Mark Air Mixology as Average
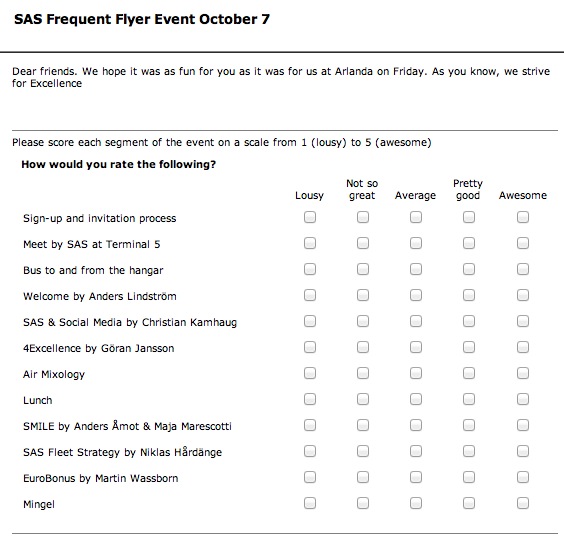564x542 pixels. tap(416, 373)
